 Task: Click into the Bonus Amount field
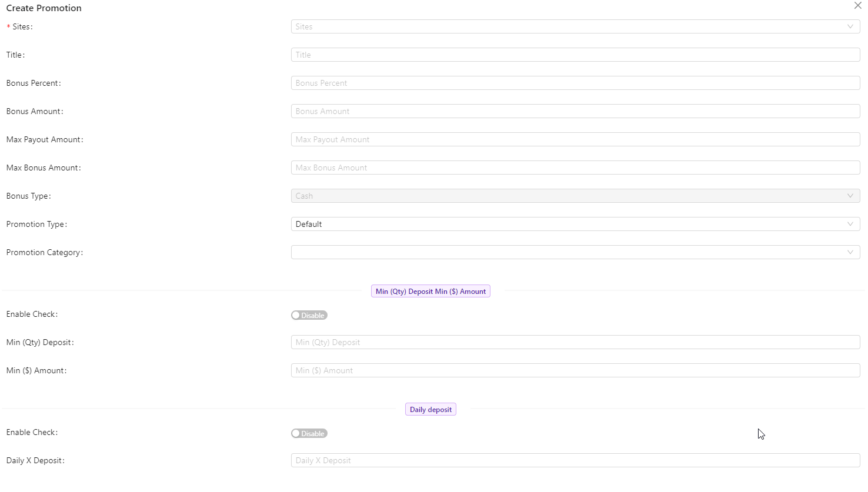tap(575, 111)
